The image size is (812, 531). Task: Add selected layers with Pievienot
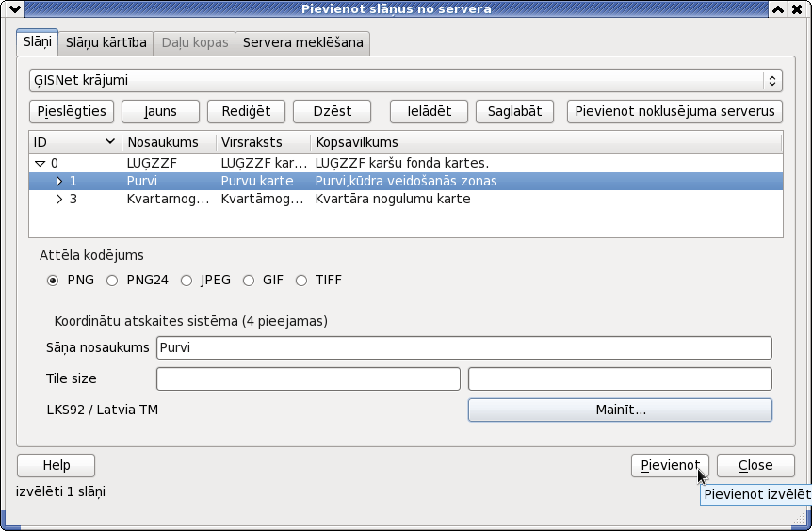coord(670,465)
